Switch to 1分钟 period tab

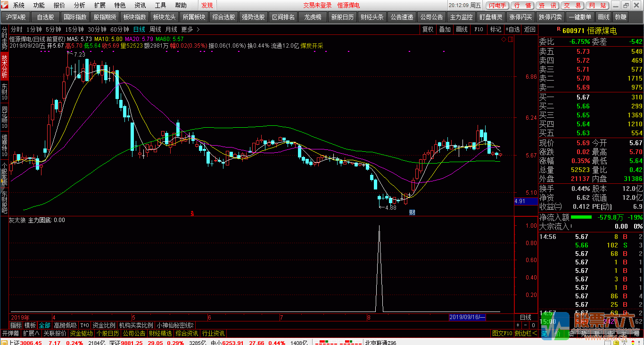tap(34, 29)
